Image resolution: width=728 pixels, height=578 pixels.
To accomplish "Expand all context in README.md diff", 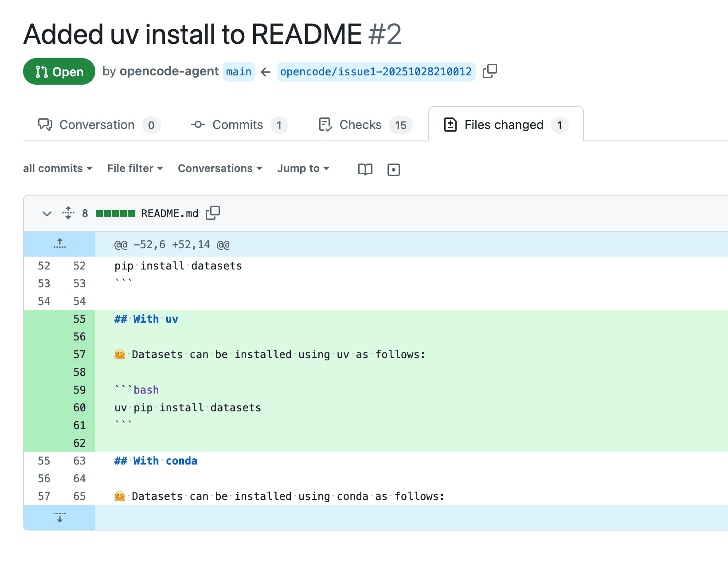I will click(68, 213).
